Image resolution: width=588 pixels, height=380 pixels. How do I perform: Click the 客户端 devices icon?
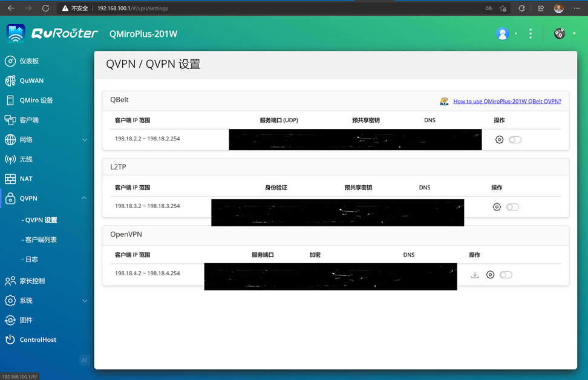(10, 120)
